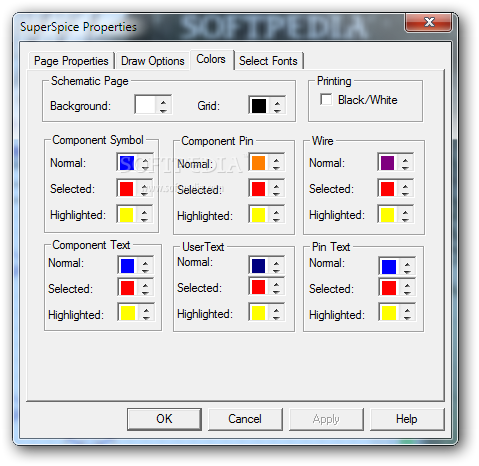This screenshot has width=479, height=466.
Task: Step the Component Pin Normal color spinner
Action: click(276, 163)
